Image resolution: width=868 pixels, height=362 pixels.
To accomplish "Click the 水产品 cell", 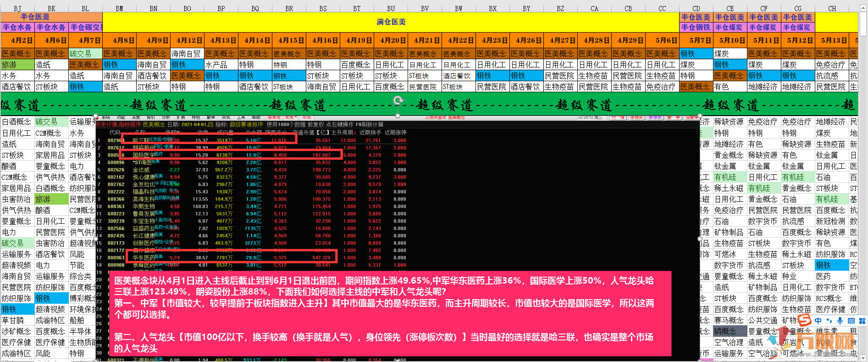I will (x=221, y=65).
